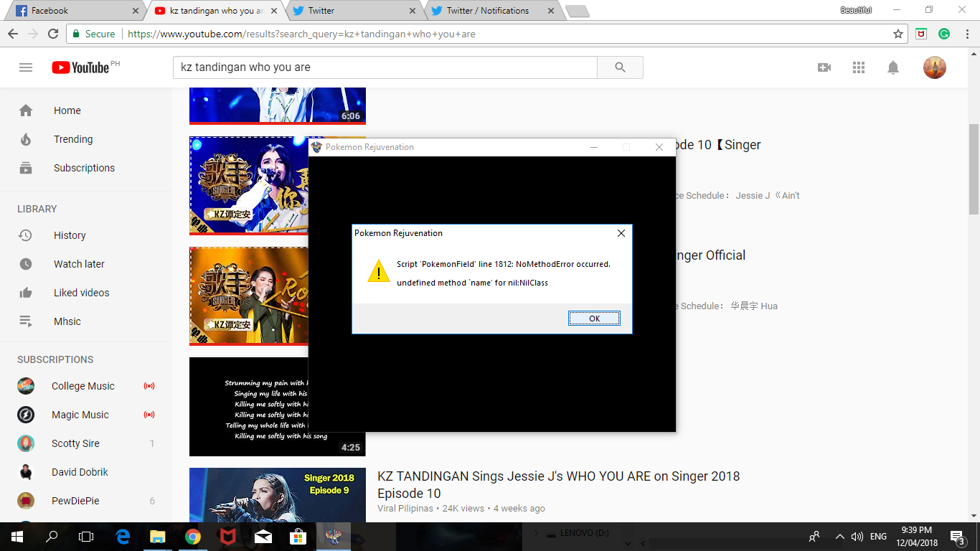Click the YouTube search input field

[385, 67]
